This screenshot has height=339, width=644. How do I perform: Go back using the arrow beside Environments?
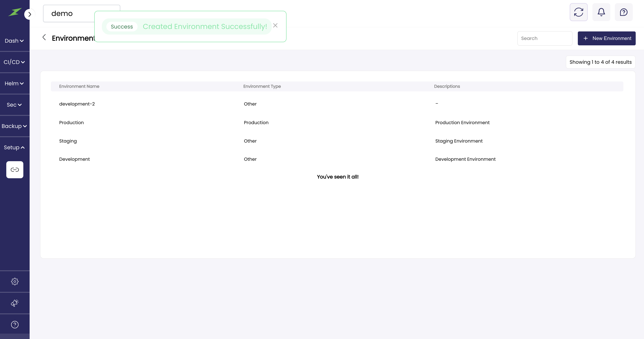coord(44,37)
